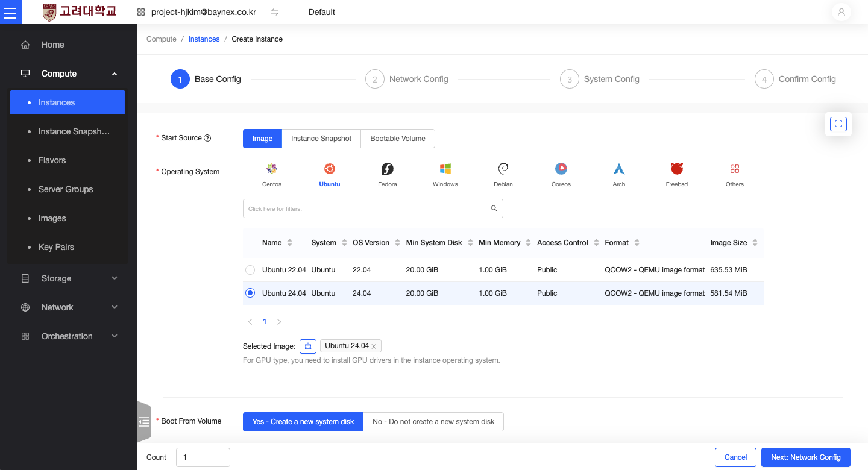The width and height of the screenshot is (868, 470).
Task: Sort table by Format column
Action: tap(637, 243)
